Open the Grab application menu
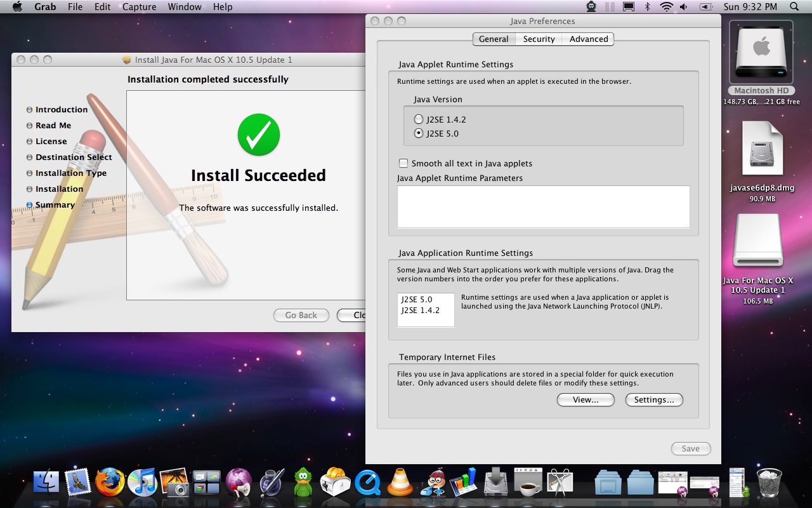Screen dimensions: 812x508 click(x=45, y=7)
